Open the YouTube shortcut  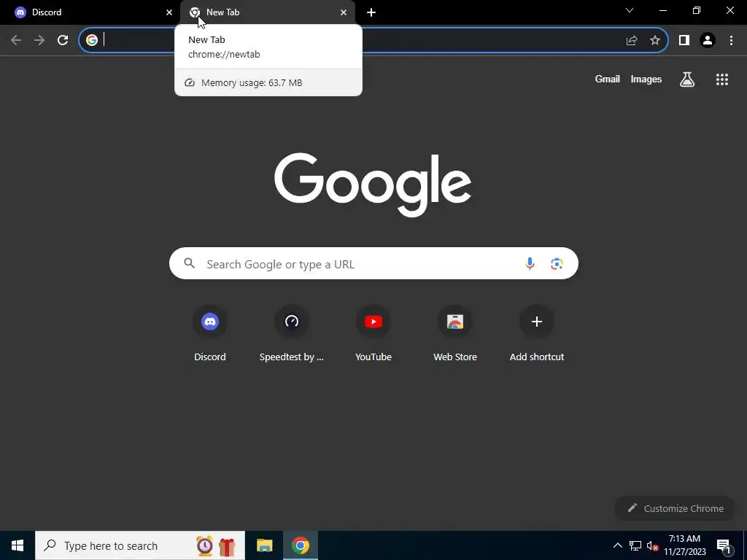tap(373, 333)
